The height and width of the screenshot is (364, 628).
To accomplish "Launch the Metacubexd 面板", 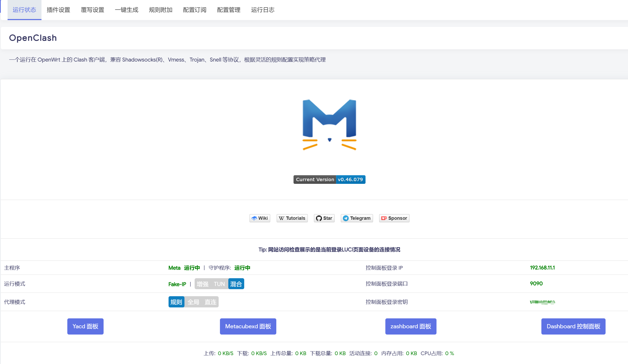I will coord(248,326).
